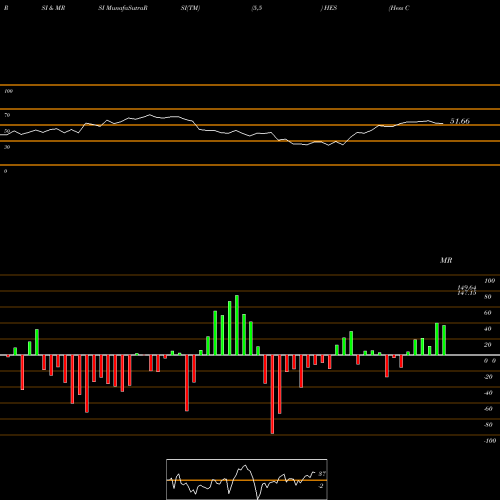This screenshot has height=500, width=500.
Task: Open the mini overview chart thumbnail
Action: 247,479
